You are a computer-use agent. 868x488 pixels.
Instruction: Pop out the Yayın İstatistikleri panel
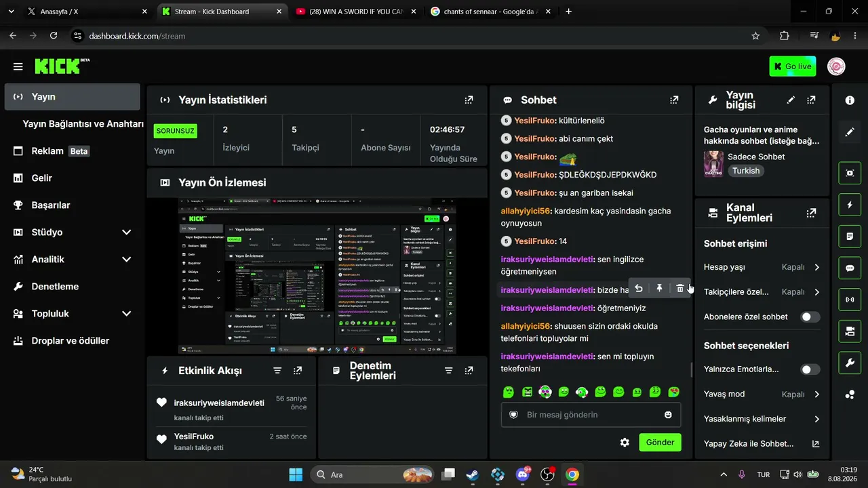coord(469,100)
